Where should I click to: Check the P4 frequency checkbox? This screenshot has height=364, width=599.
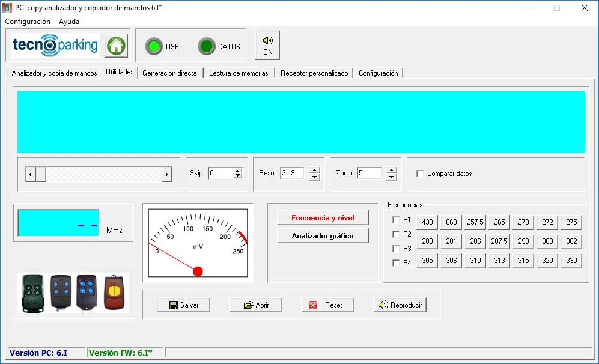pyautogui.click(x=396, y=262)
